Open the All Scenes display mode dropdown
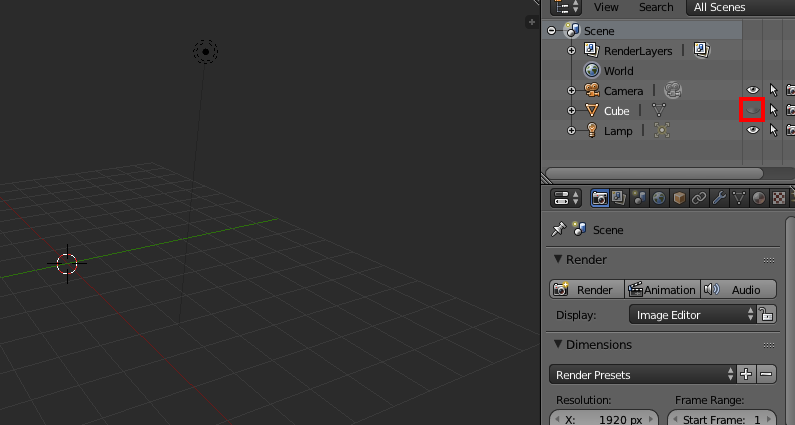 pyautogui.click(x=740, y=7)
